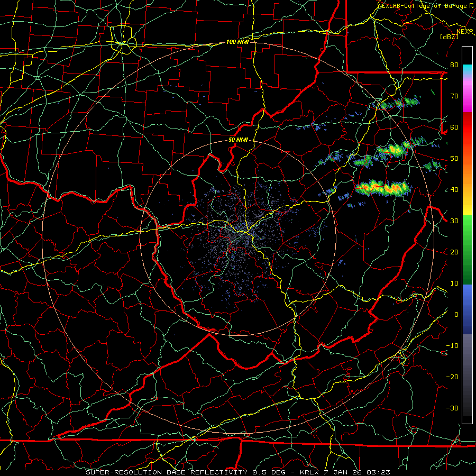The image size is (476, 476).
Task: Click the "03:23" timestamp in the caption
Action: tap(378, 472)
